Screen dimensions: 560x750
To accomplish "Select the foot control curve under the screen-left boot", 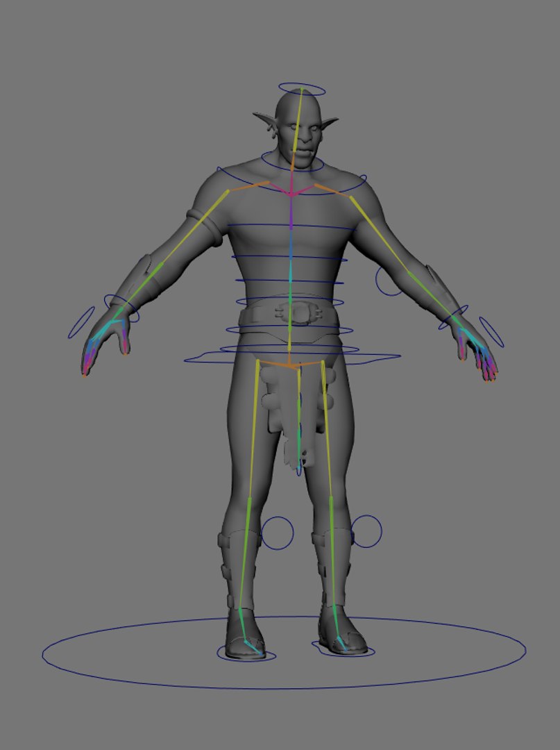I will point(246,653).
